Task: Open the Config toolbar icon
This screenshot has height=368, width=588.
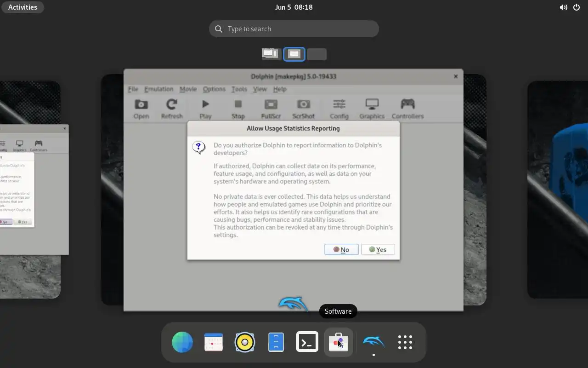Action: coord(339,109)
